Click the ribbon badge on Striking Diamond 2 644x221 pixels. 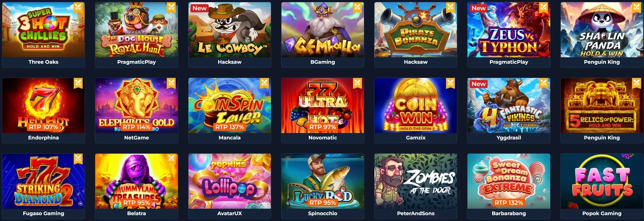click(78, 159)
